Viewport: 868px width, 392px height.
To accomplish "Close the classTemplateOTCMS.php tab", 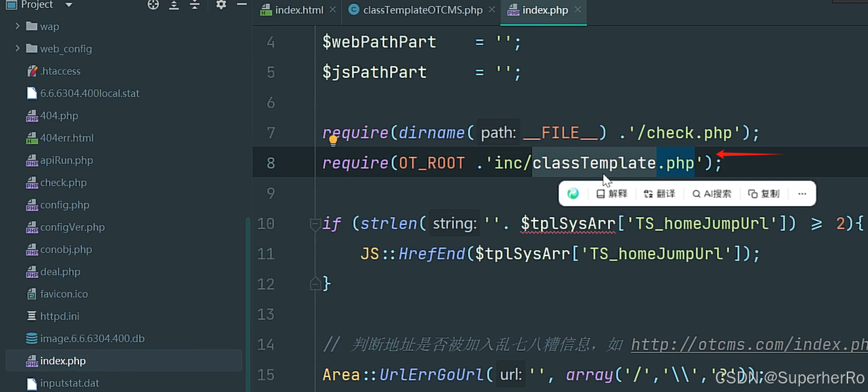I will [x=492, y=10].
